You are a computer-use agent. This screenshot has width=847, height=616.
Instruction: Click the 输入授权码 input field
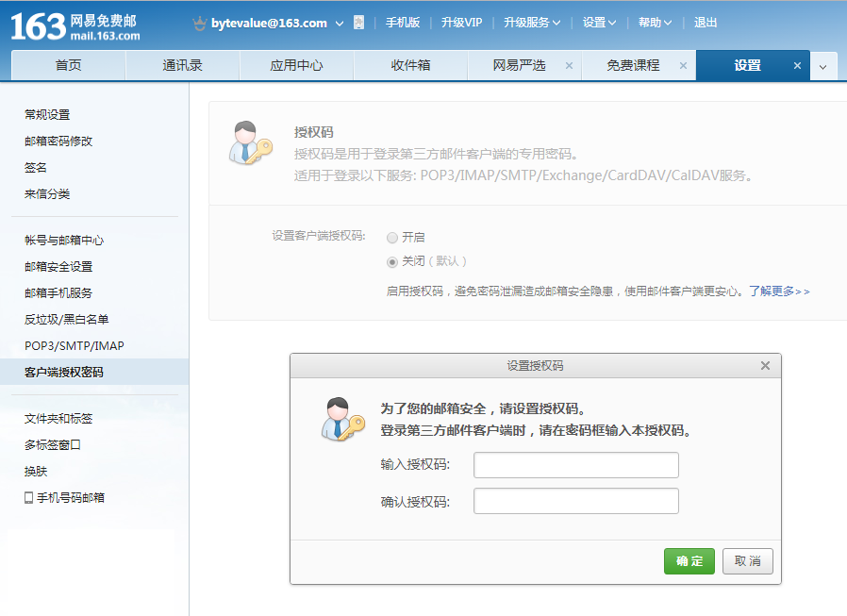tap(575, 465)
